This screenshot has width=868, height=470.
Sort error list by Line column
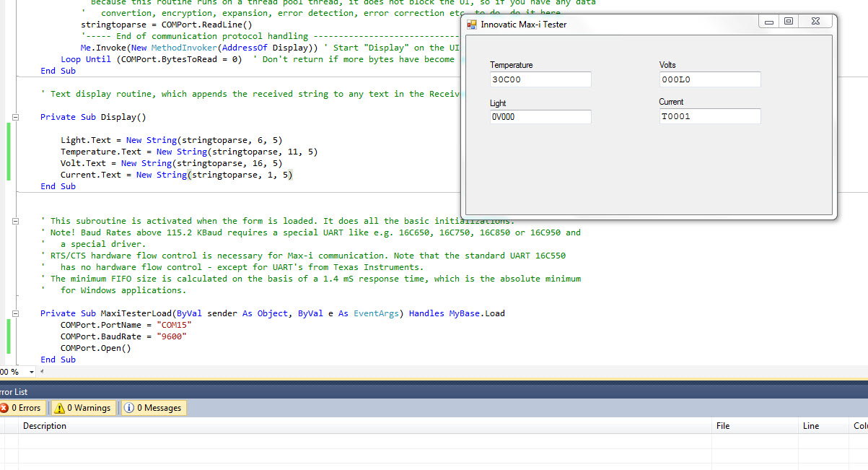(823, 426)
